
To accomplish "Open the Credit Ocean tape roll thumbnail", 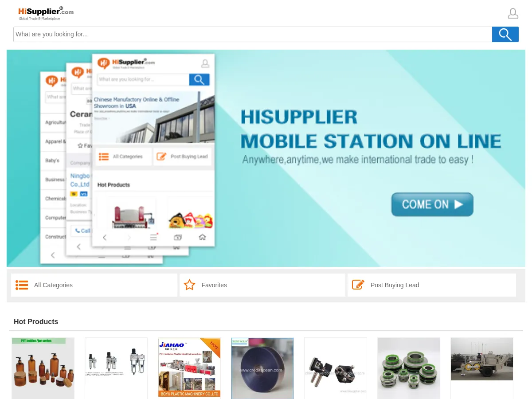I will pos(262,368).
